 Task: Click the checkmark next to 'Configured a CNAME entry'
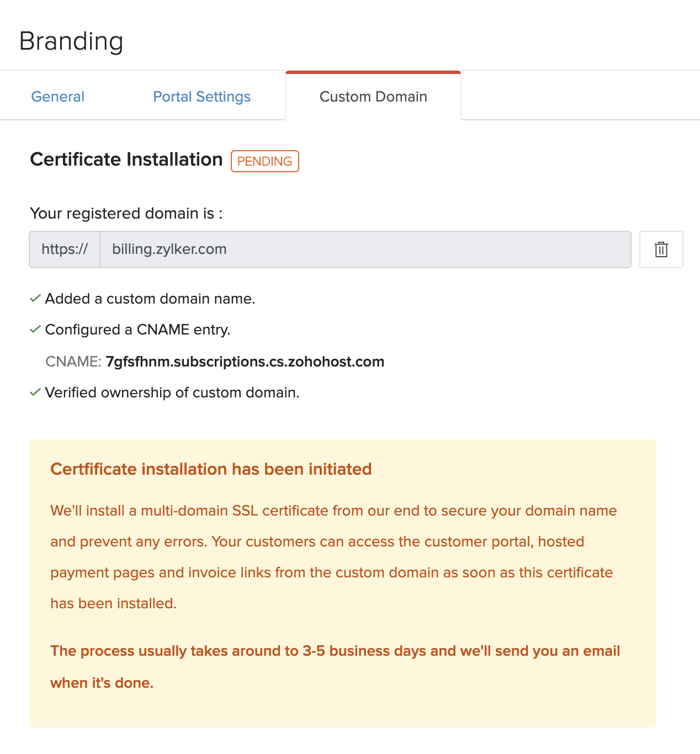(x=35, y=329)
